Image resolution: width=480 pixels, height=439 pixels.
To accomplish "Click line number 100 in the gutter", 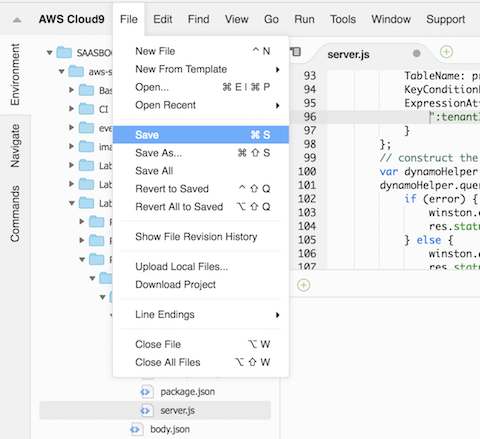I will point(307,172).
